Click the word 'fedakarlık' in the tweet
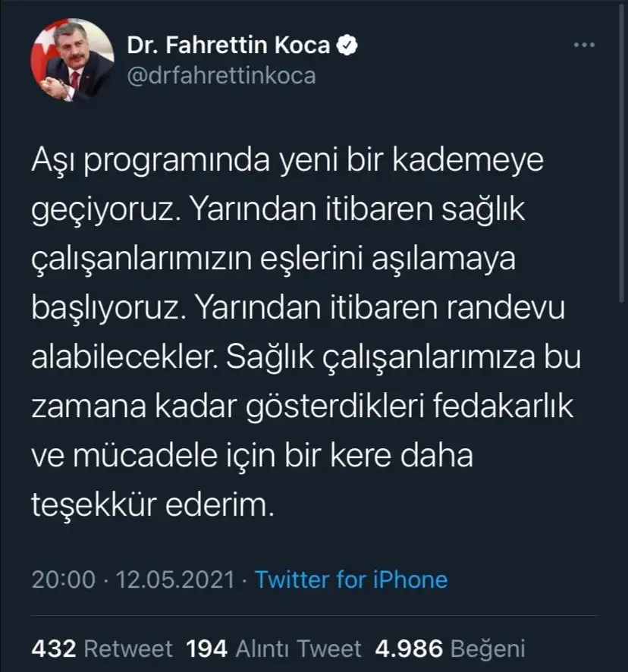 coord(502,406)
